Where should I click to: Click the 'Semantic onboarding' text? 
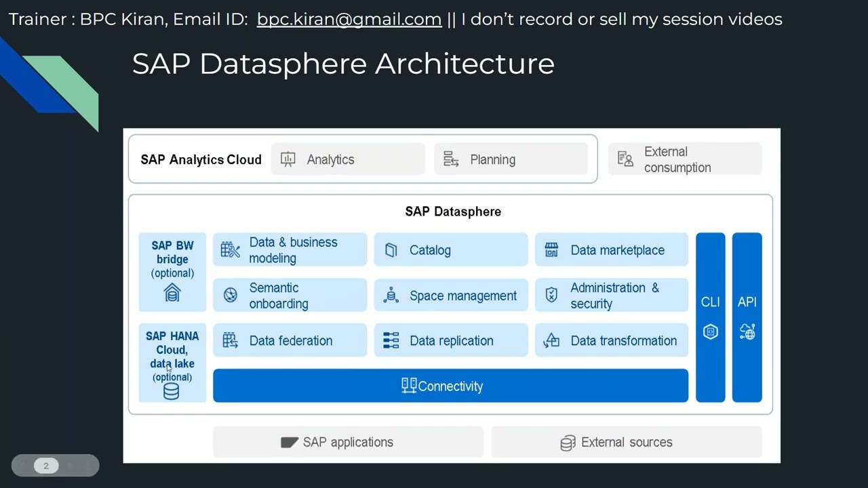[x=278, y=296]
